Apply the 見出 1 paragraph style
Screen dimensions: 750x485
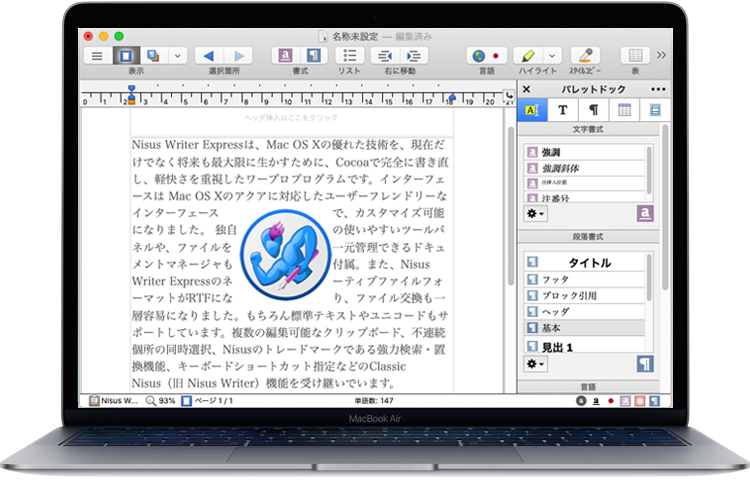point(585,346)
